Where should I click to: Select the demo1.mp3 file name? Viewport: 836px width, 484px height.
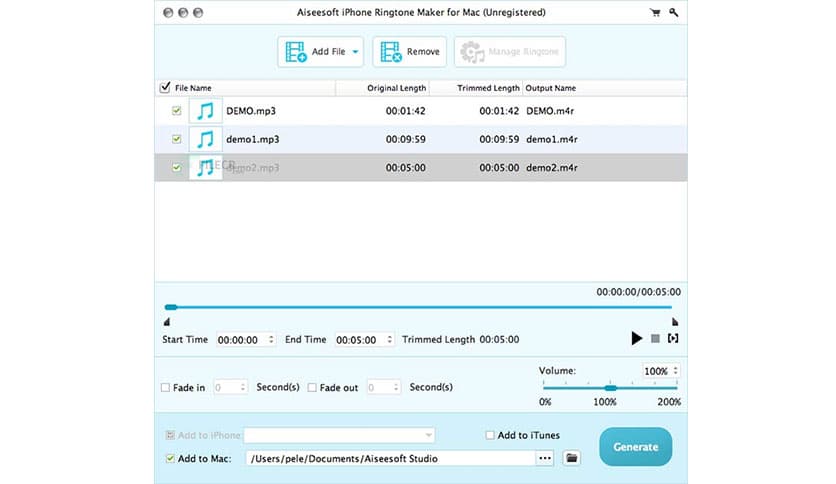point(253,139)
